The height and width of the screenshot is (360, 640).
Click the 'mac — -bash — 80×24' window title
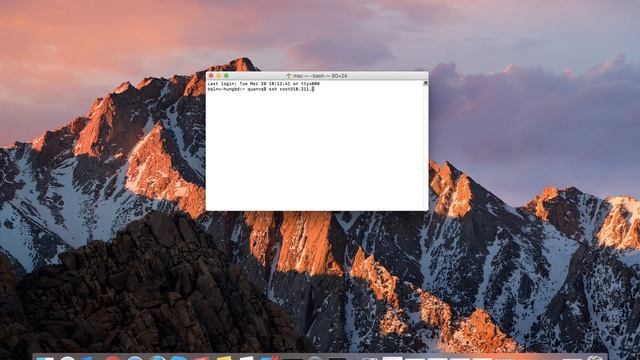tap(320, 76)
